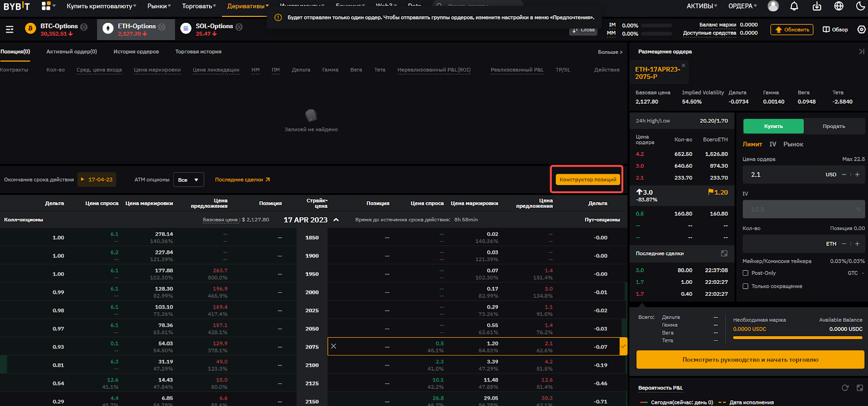The height and width of the screenshot is (406, 868).
Task: Open the GTC time-in-force dropdown
Action: 856,273
